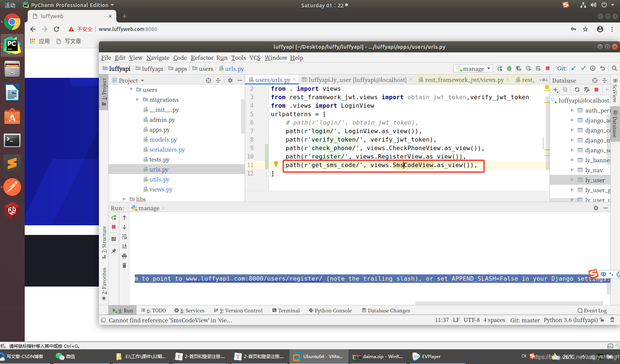Rerun the manage configuration in the Run panel
This screenshot has height=364, width=620.
(x=114, y=218)
